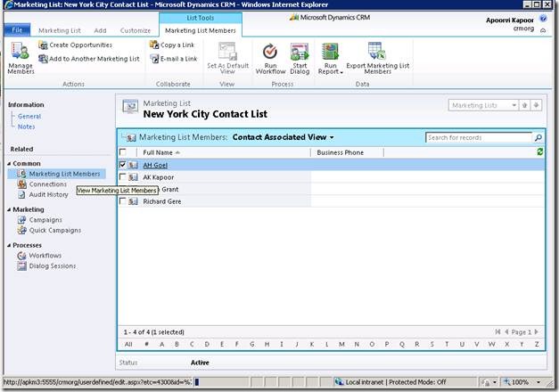559x392 pixels.
Task: Open the AH Goel contact link
Action: point(155,165)
